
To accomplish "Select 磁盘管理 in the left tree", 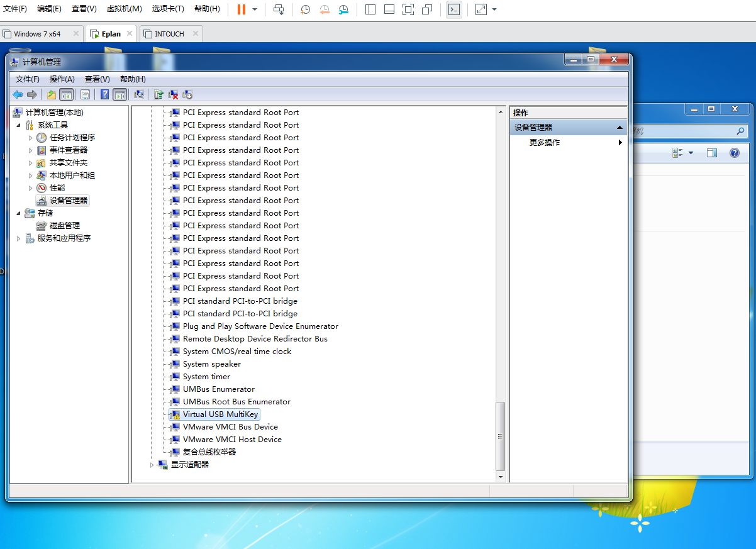I will [x=64, y=226].
